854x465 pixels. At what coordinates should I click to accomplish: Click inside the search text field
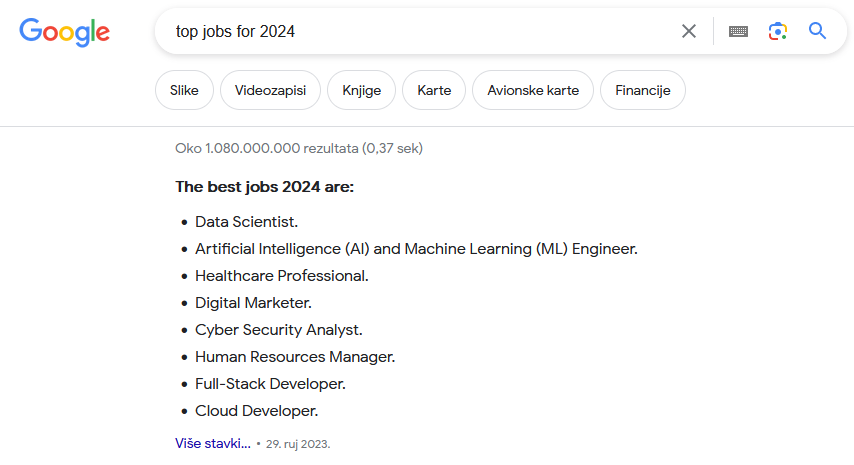tap(419, 31)
